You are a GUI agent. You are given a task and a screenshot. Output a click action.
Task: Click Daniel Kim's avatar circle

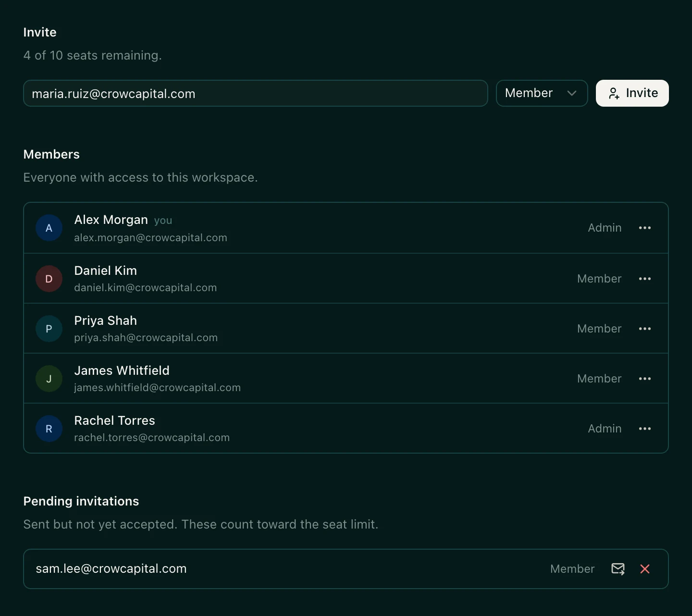click(49, 279)
